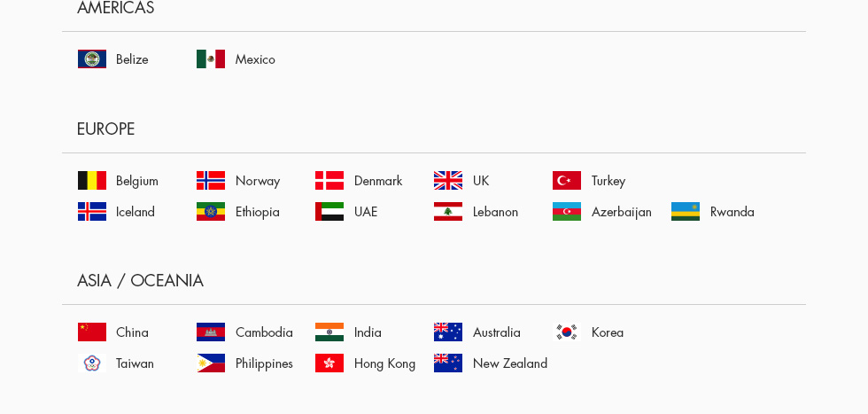Open the Denmark country link

point(378,181)
